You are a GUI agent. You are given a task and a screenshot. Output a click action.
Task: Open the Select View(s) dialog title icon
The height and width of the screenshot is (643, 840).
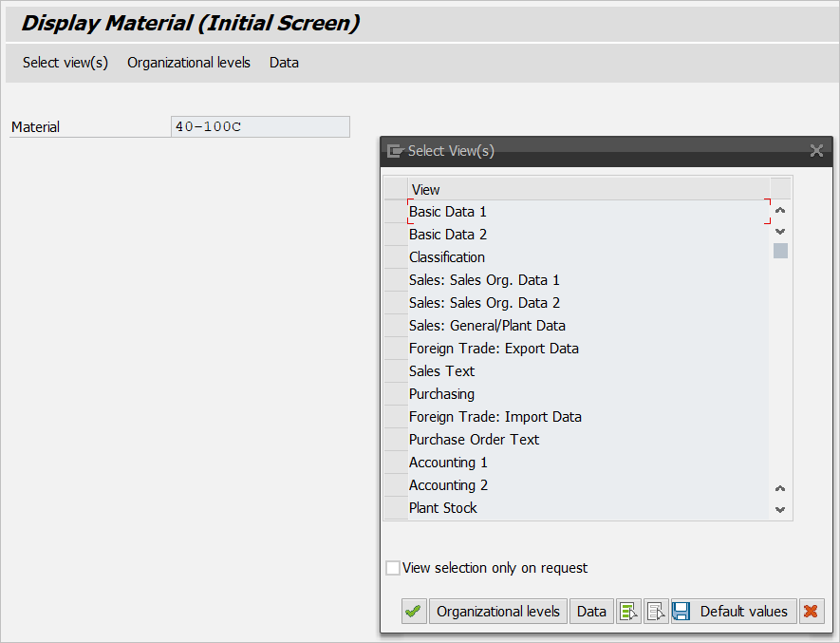395,151
